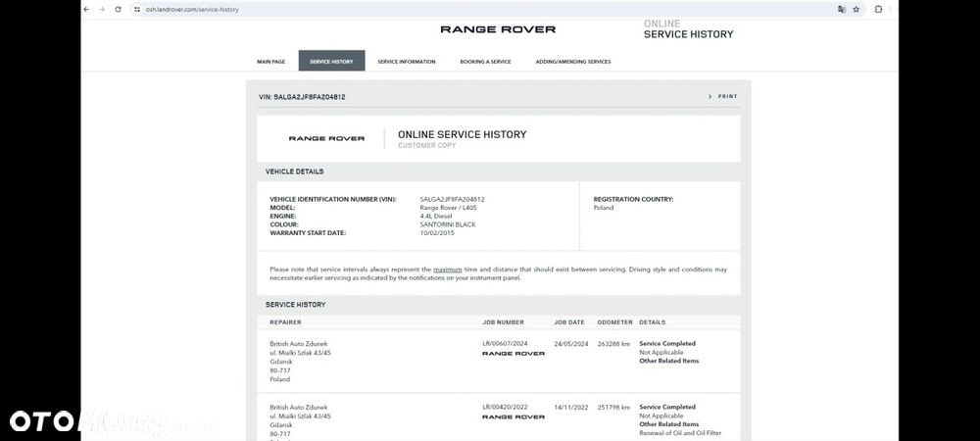Click the Other Related Items text for 2024 service
Image resolution: width=980 pixels, height=441 pixels.
pyautogui.click(x=668, y=361)
